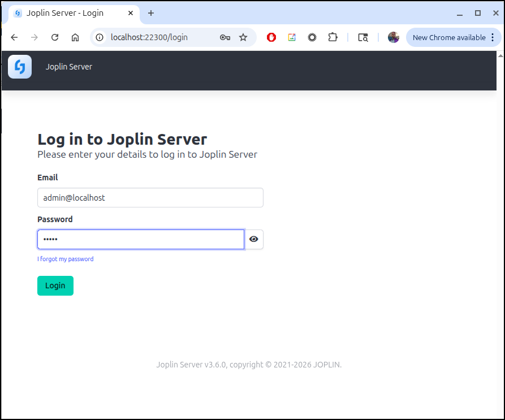Click into the Password field
This screenshot has height=420, width=505.
[141, 239]
